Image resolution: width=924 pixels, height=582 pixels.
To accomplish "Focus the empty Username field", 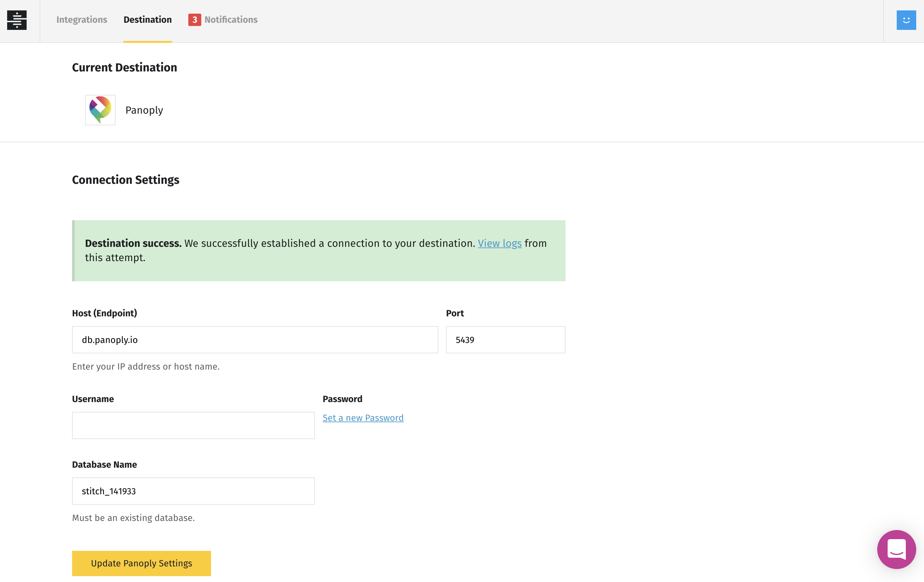I will (x=194, y=425).
